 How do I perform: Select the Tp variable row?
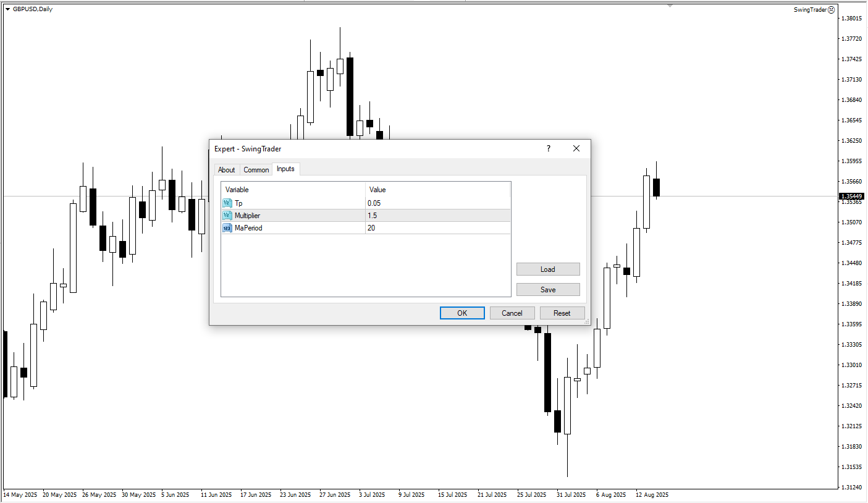coord(366,203)
